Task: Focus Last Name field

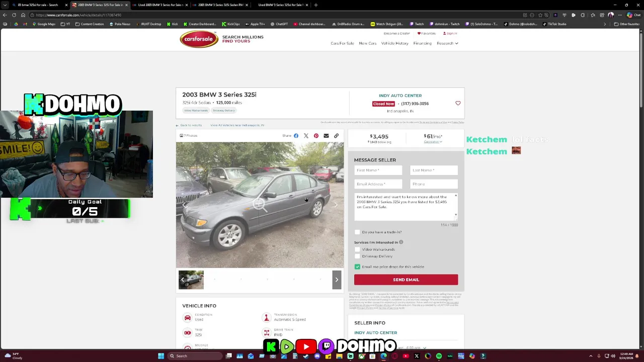Action: tap(434, 170)
